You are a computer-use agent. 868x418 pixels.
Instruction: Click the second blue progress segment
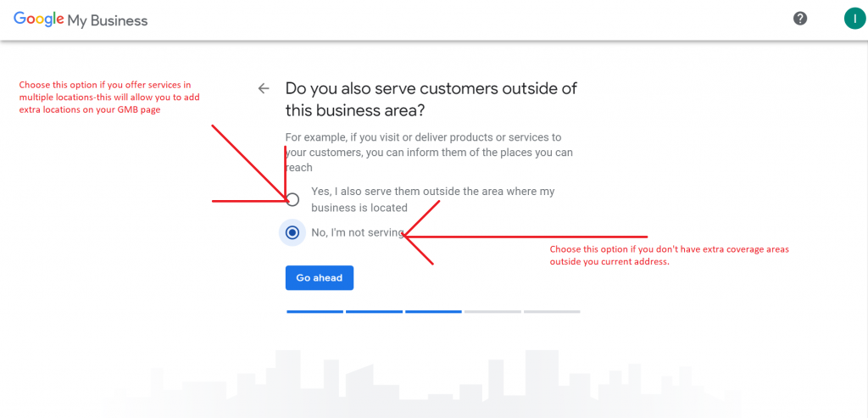pos(374,312)
